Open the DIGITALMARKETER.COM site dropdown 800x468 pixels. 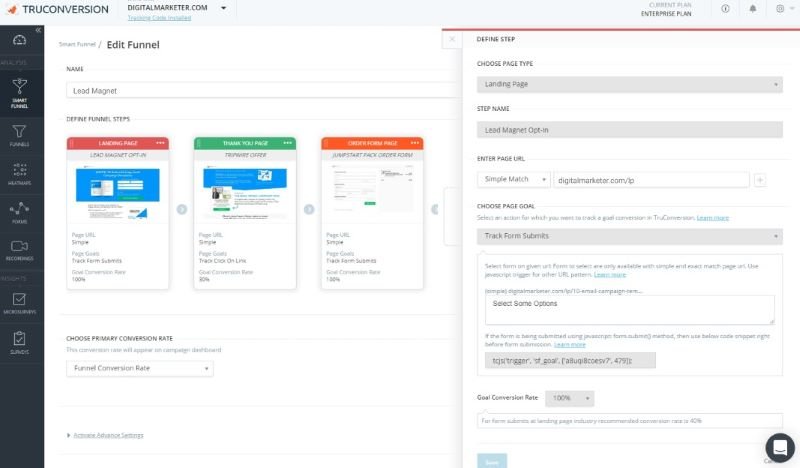(x=177, y=8)
